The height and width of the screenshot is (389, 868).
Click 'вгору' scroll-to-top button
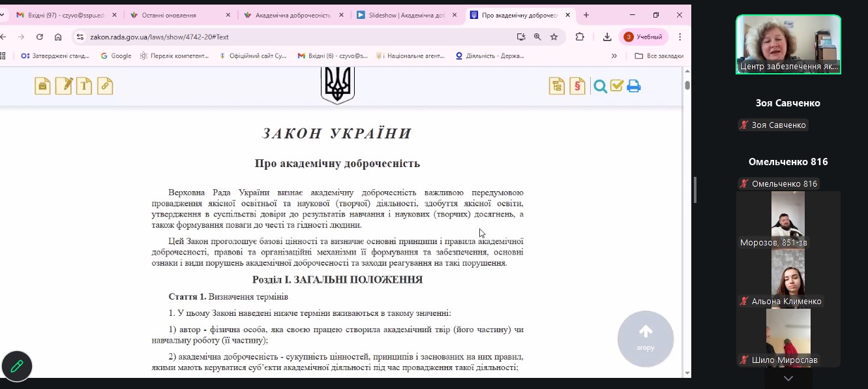tap(645, 338)
